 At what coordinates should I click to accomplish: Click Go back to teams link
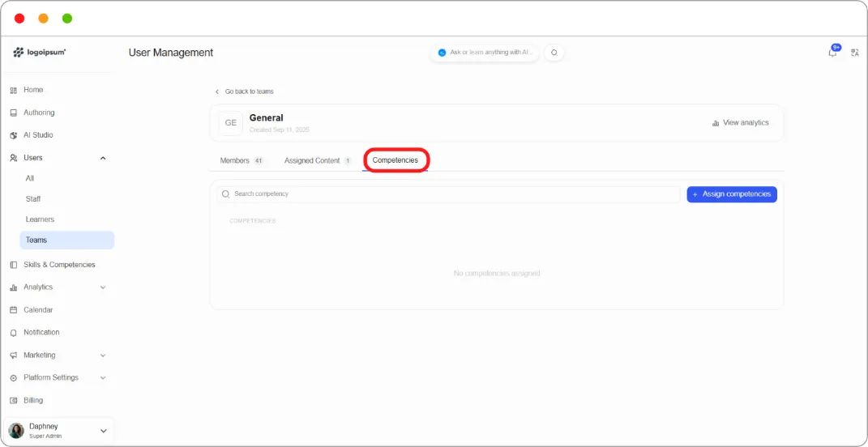249,92
